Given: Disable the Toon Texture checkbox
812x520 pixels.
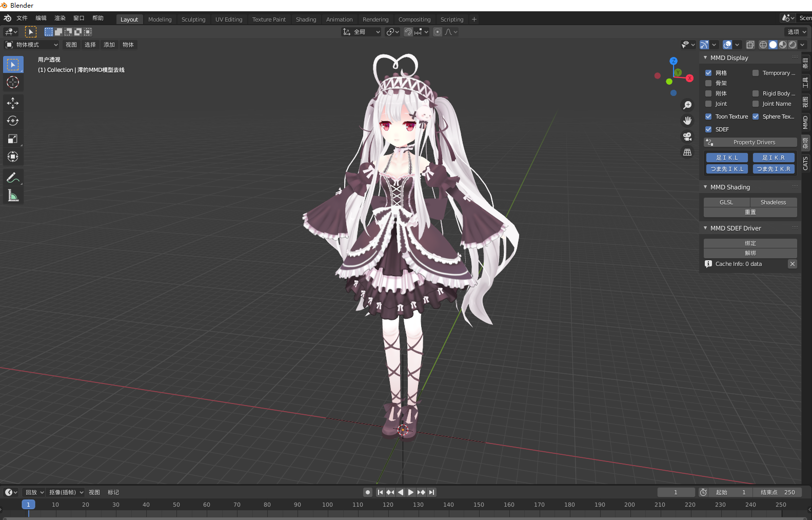Looking at the screenshot, I should [708, 117].
